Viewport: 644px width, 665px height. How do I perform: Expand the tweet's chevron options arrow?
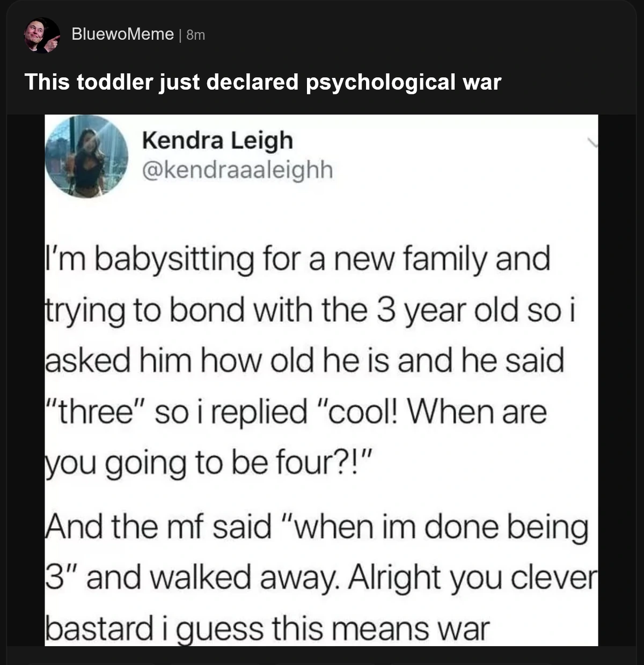[592, 142]
